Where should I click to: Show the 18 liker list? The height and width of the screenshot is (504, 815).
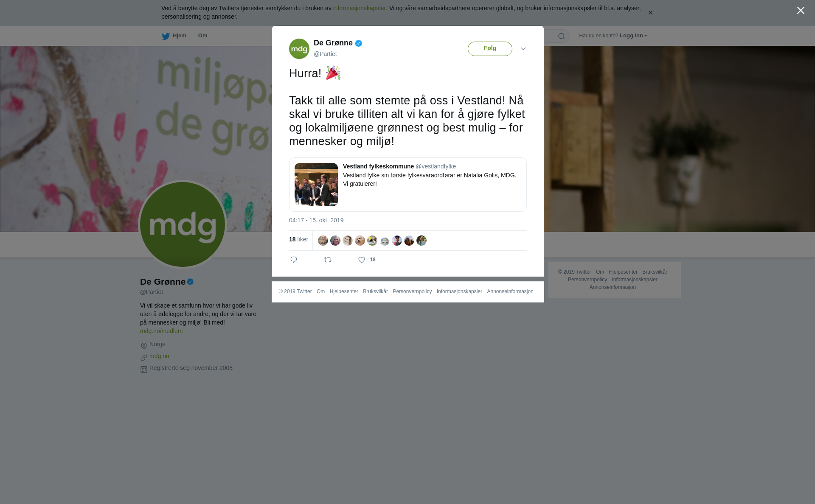(x=298, y=239)
